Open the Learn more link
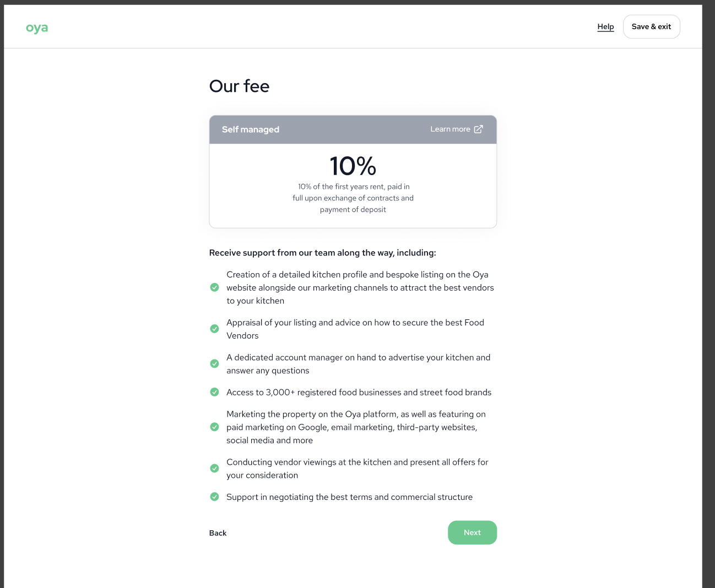This screenshot has height=588, width=715. coord(450,129)
